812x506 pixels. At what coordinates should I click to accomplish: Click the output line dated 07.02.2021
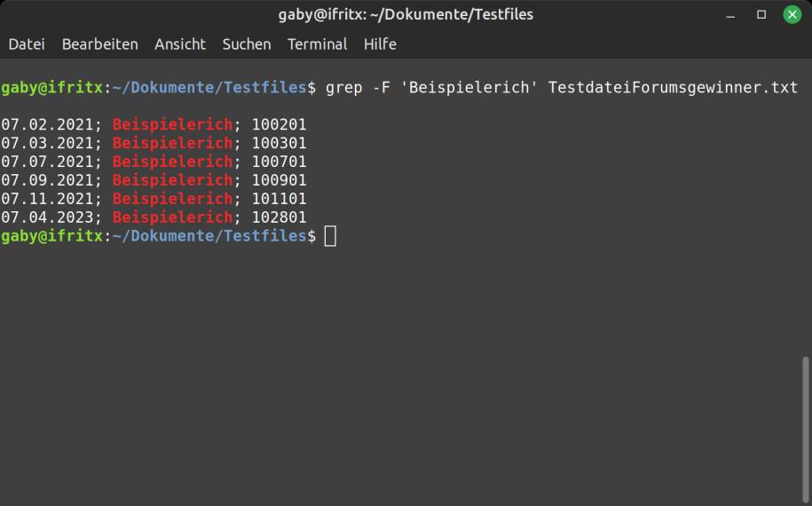click(x=154, y=124)
